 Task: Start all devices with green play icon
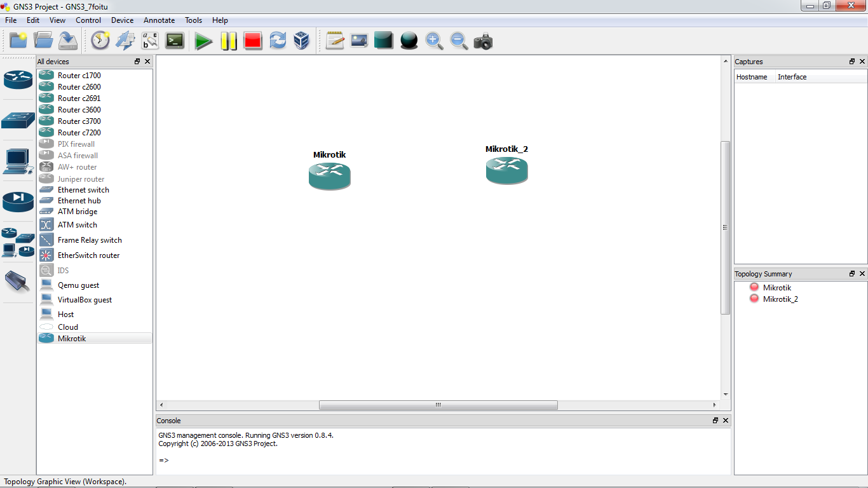[x=203, y=41]
